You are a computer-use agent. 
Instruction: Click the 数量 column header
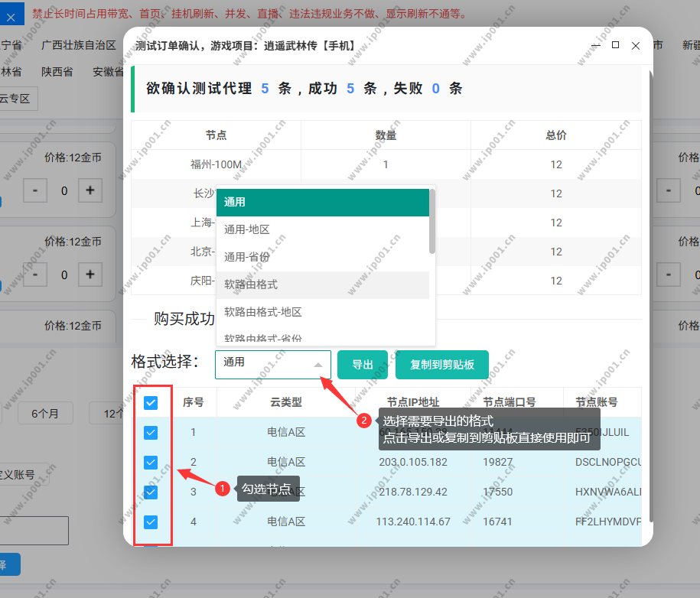click(x=386, y=135)
